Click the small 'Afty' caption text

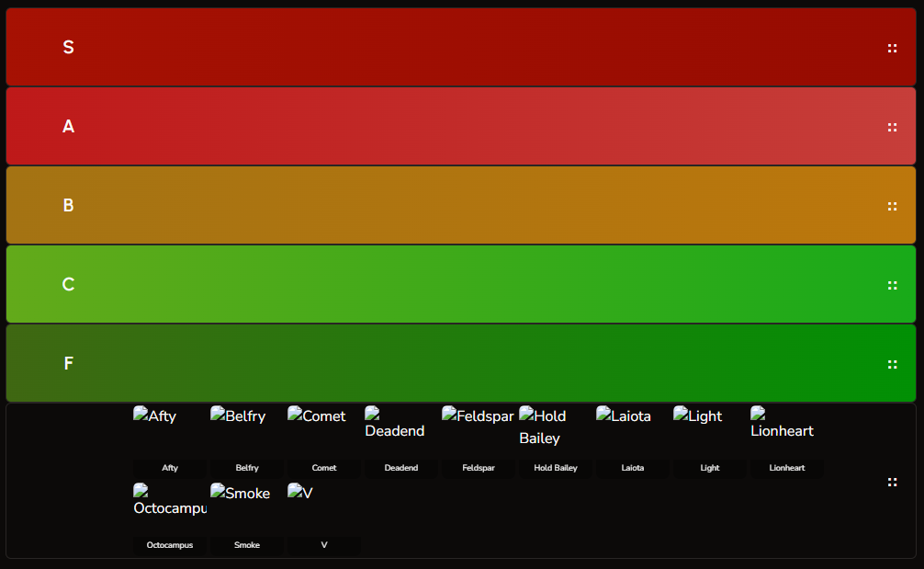click(x=170, y=468)
